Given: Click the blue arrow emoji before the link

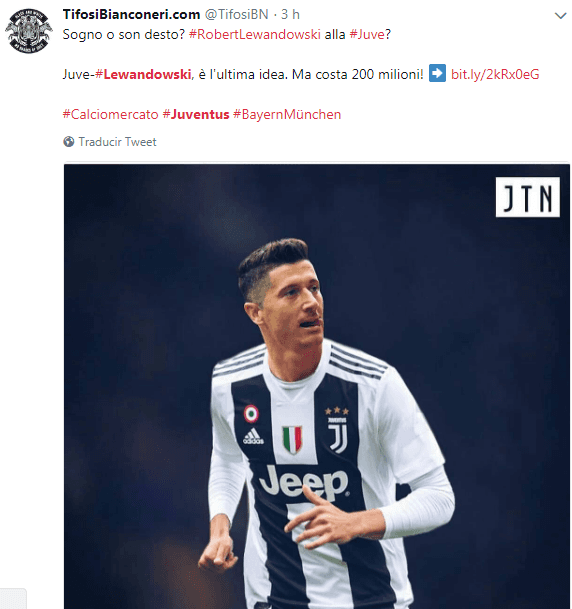Looking at the screenshot, I should tap(437, 73).
